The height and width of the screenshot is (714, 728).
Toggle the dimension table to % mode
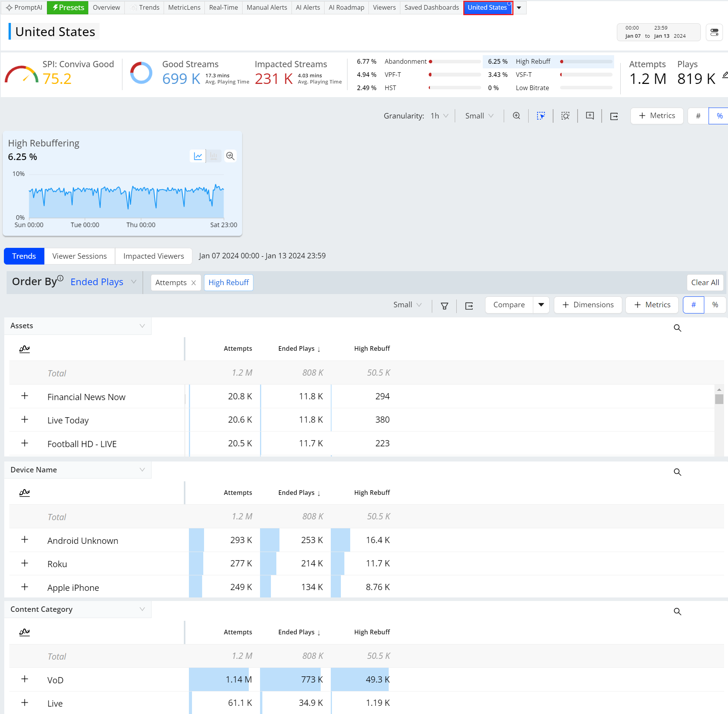pyautogui.click(x=715, y=305)
